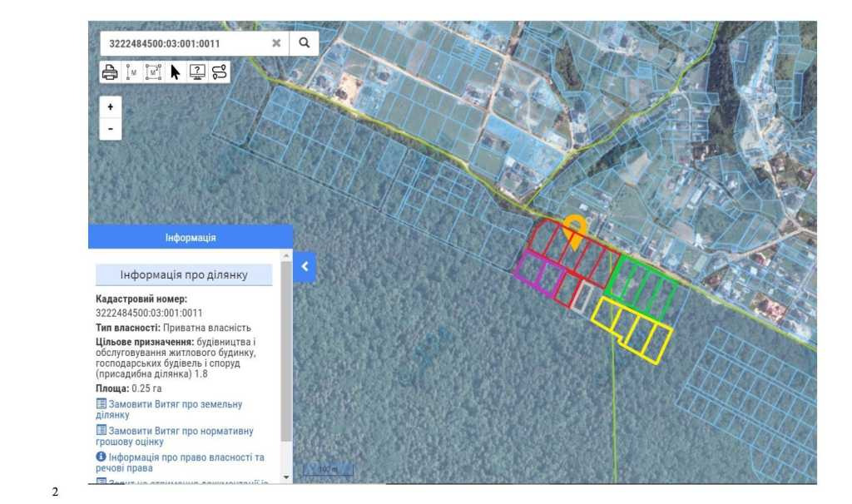Click the orange location marker on map
The height and width of the screenshot is (504, 852).
(x=574, y=226)
